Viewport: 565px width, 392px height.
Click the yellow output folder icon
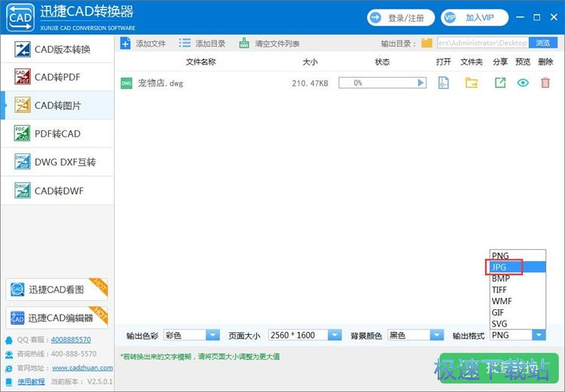point(426,43)
